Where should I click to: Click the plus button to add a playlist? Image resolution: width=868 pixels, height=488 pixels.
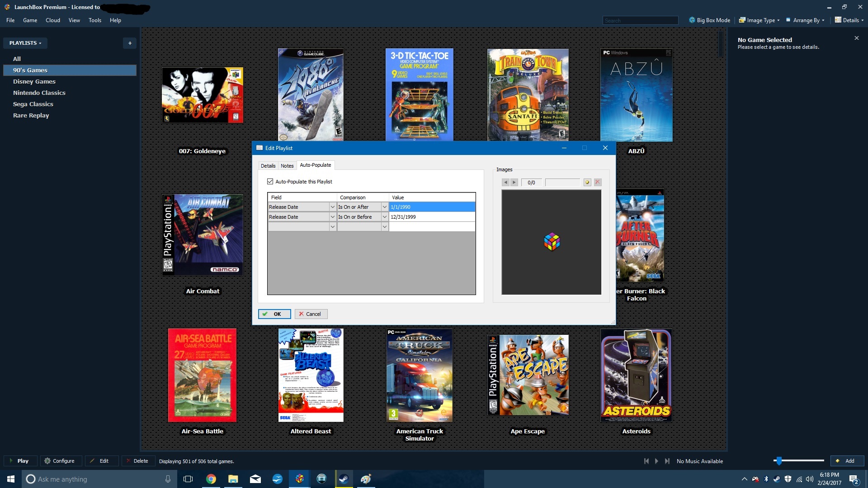coord(130,43)
